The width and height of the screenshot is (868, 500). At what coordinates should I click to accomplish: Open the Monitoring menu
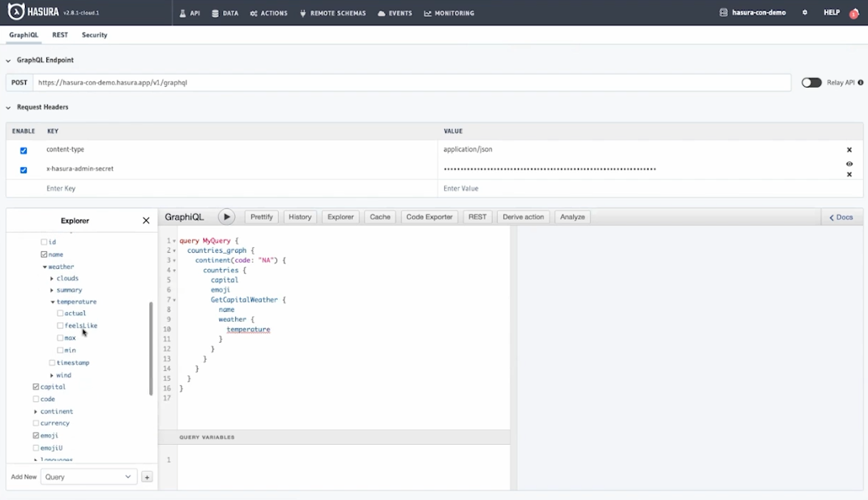click(x=449, y=13)
